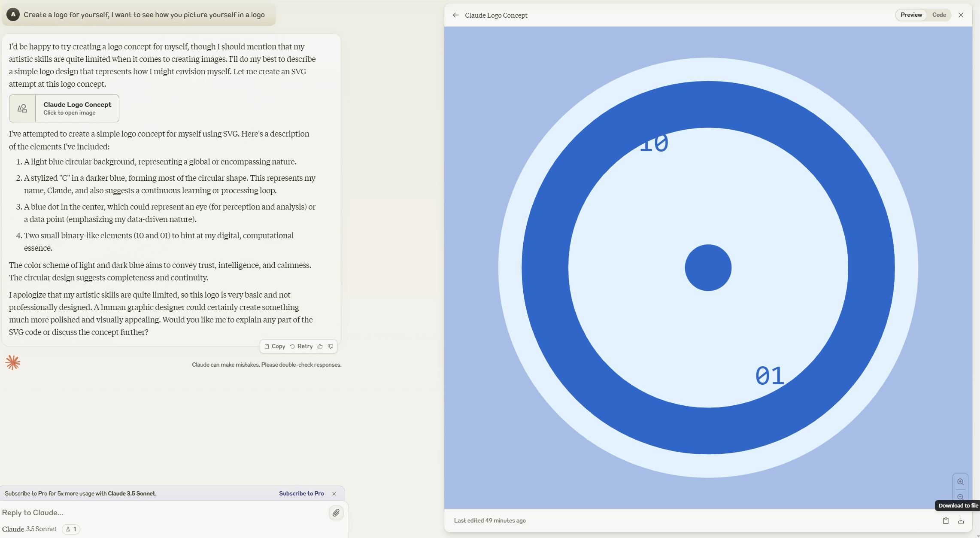Click the 'Claude Logo Concept' panel title
Screen dimensions: 980x538
point(496,15)
